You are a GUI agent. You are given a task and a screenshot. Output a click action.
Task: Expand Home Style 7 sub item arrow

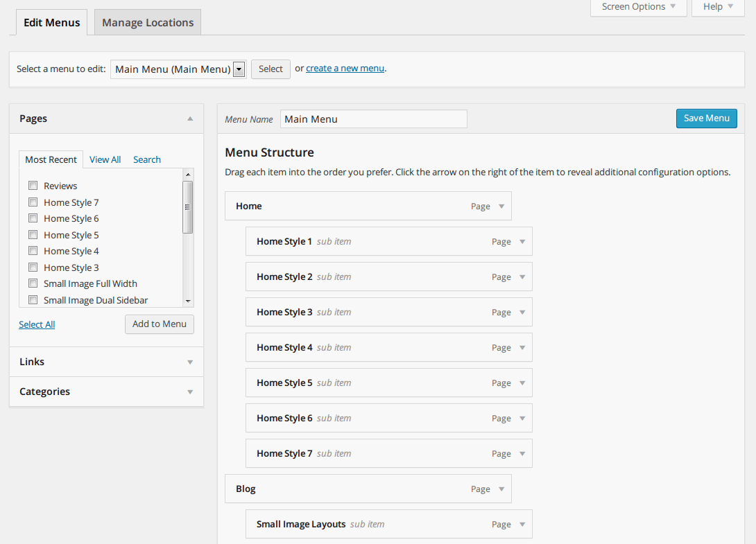click(x=522, y=454)
